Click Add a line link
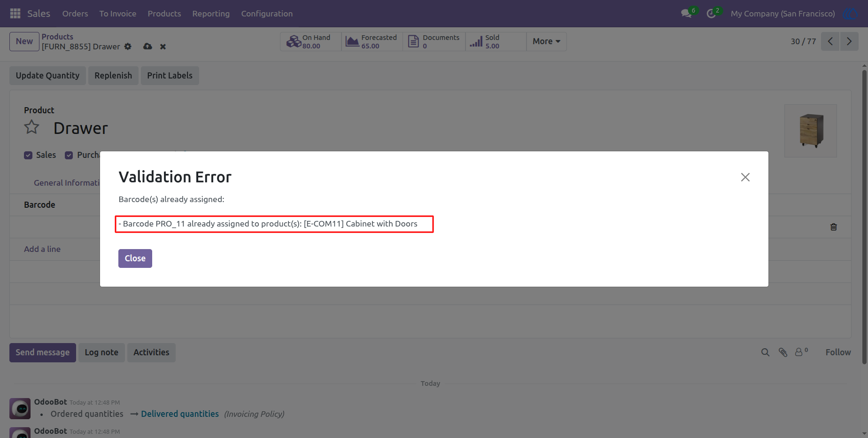 tap(42, 249)
